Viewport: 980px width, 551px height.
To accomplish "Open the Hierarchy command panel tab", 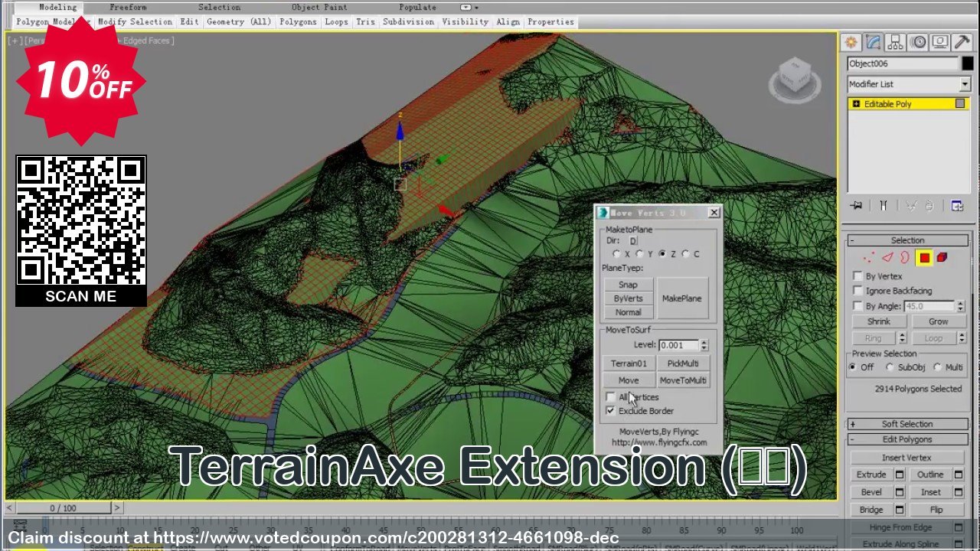I will pos(895,43).
